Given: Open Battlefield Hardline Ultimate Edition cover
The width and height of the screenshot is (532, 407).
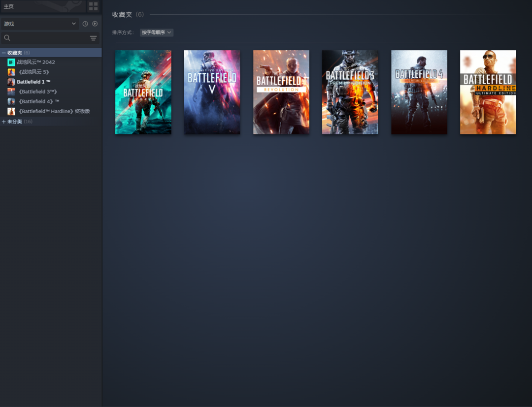Looking at the screenshot, I should [x=488, y=92].
